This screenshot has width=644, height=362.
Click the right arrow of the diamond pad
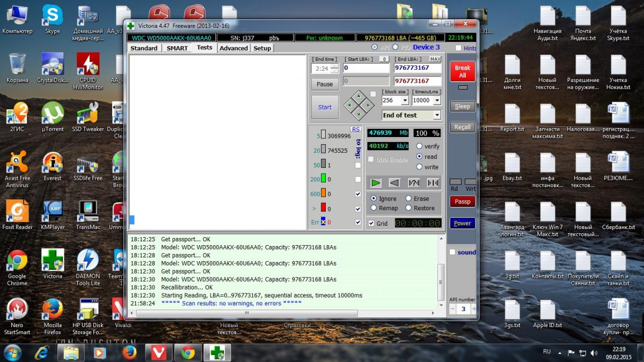point(368,106)
